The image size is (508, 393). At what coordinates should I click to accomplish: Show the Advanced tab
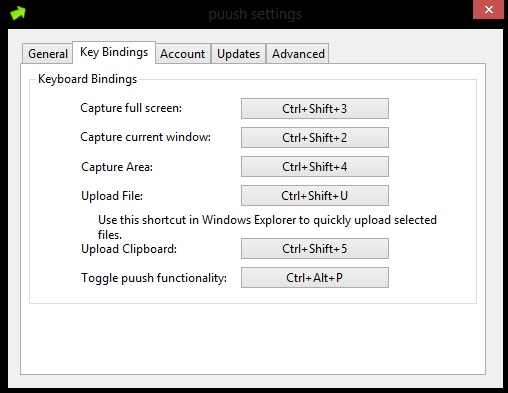[298, 54]
